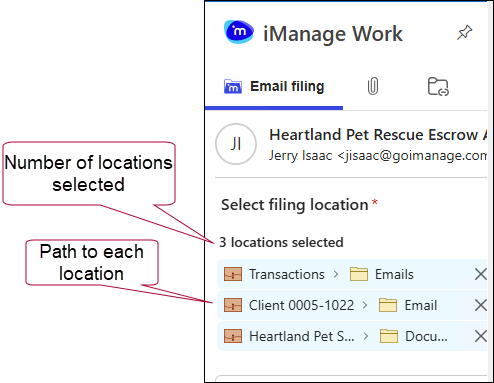Click the 'iManage Work' title text
This screenshot has height=383, width=494.
[333, 34]
